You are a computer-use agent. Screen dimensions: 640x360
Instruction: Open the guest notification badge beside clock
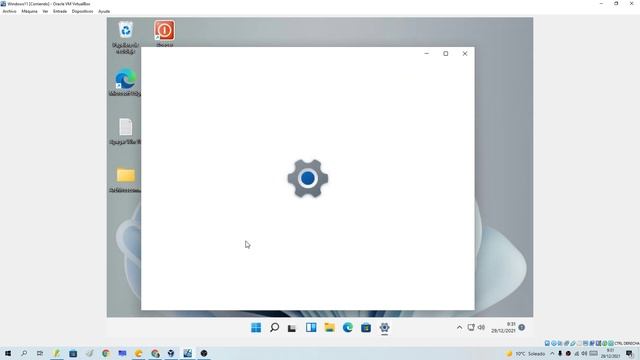522,327
